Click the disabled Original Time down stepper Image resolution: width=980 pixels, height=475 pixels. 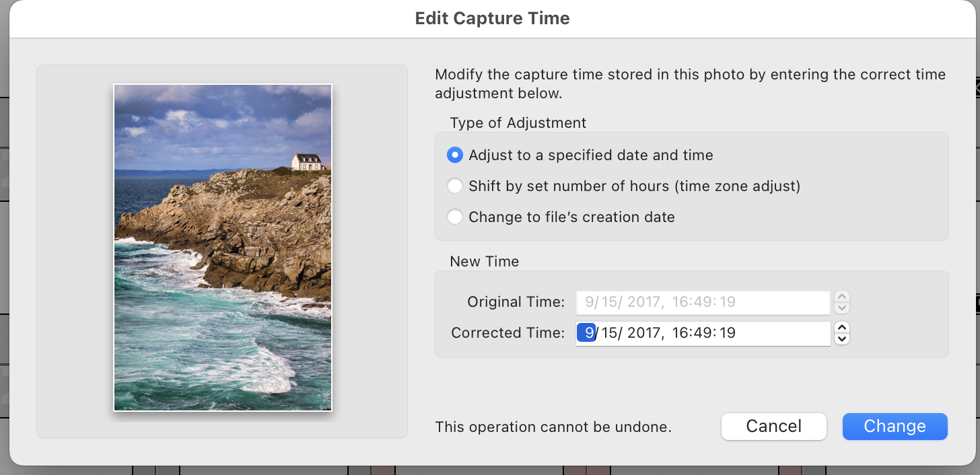click(841, 307)
